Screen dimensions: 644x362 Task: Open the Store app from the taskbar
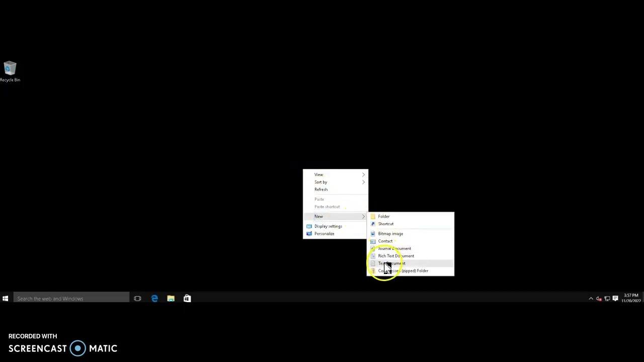(187, 299)
